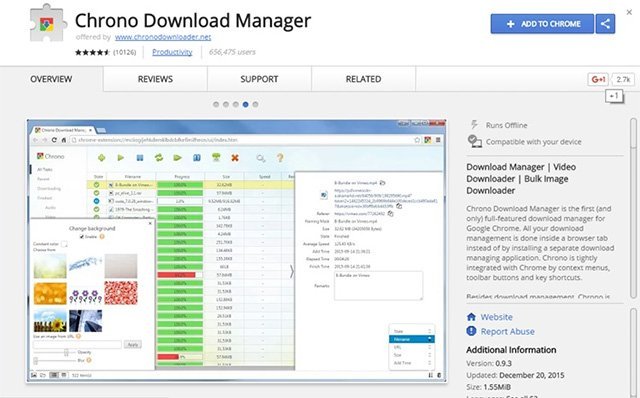Click the Remarks text box in preview
This screenshot has height=398, width=640.
coord(378,286)
